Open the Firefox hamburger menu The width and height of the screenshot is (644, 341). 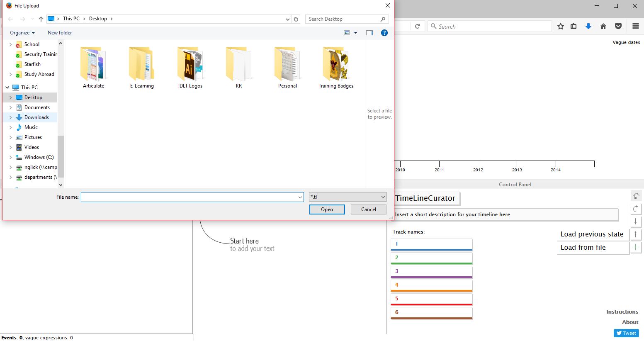pyautogui.click(x=635, y=26)
